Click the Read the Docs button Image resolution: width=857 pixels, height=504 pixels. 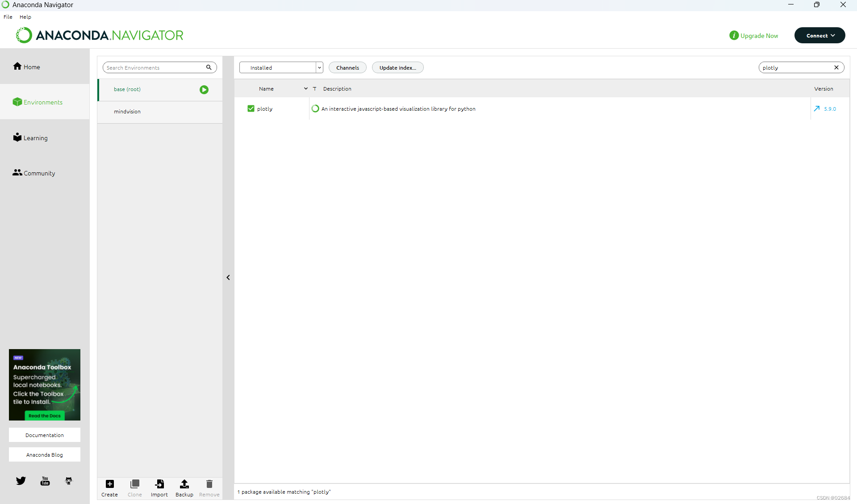(45, 416)
